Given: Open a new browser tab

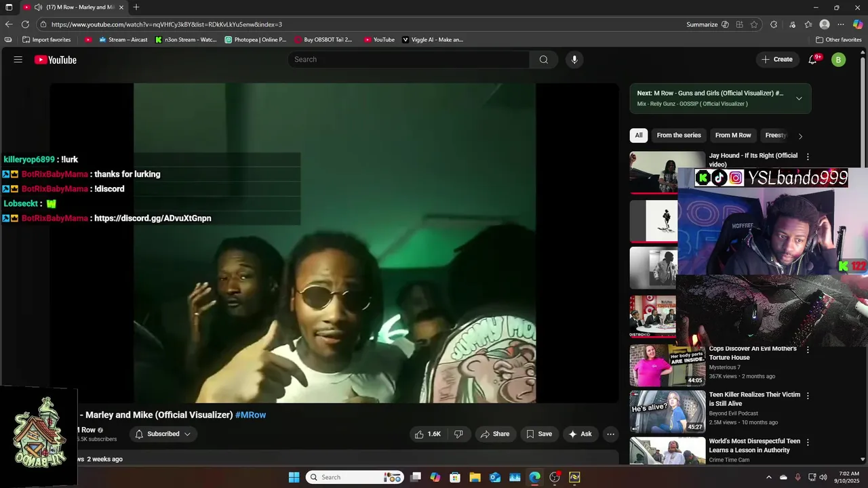Looking at the screenshot, I should coord(136,7).
